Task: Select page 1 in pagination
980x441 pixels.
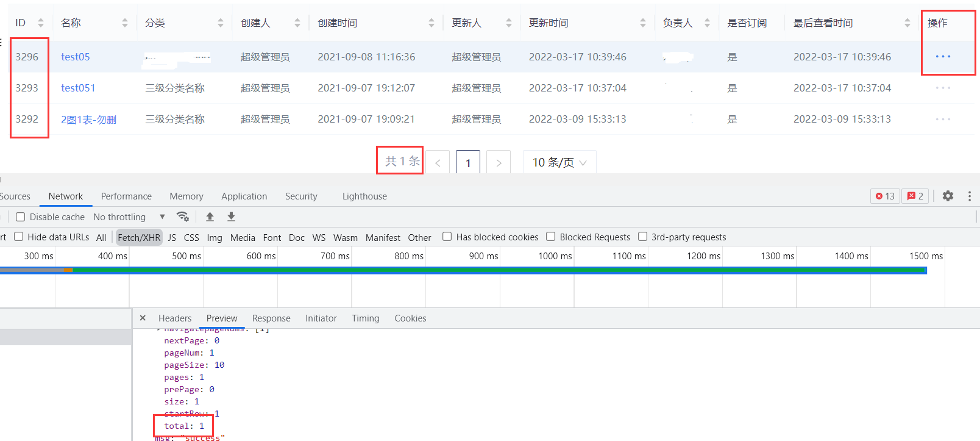Action: (x=468, y=162)
